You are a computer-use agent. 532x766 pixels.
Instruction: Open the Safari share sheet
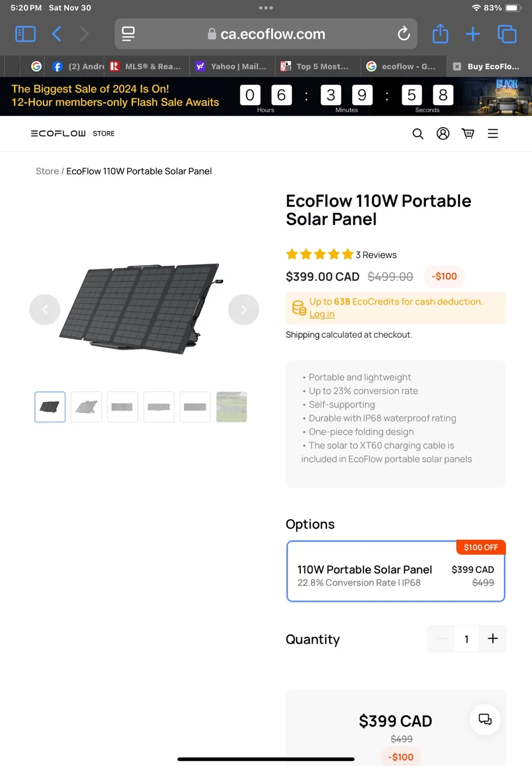pyautogui.click(x=440, y=34)
